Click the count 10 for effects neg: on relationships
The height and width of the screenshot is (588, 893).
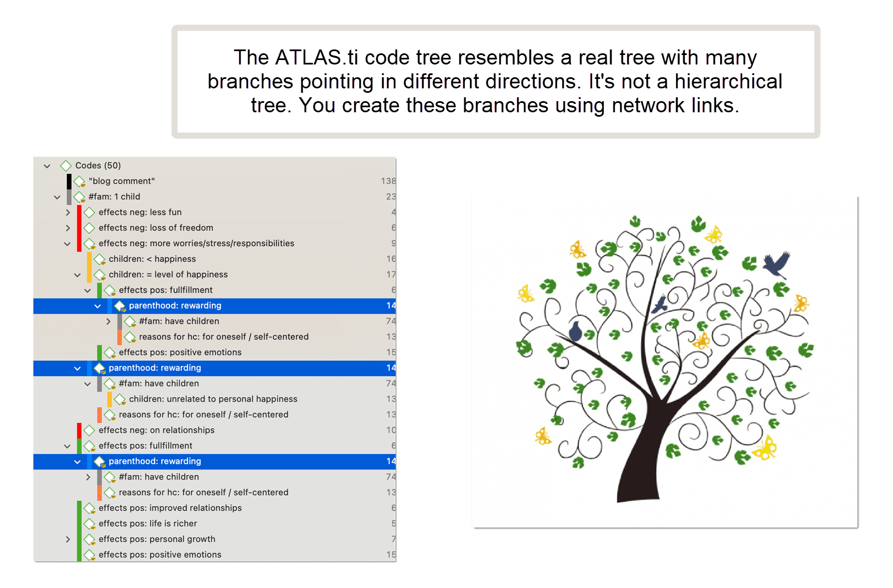(x=391, y=430)
